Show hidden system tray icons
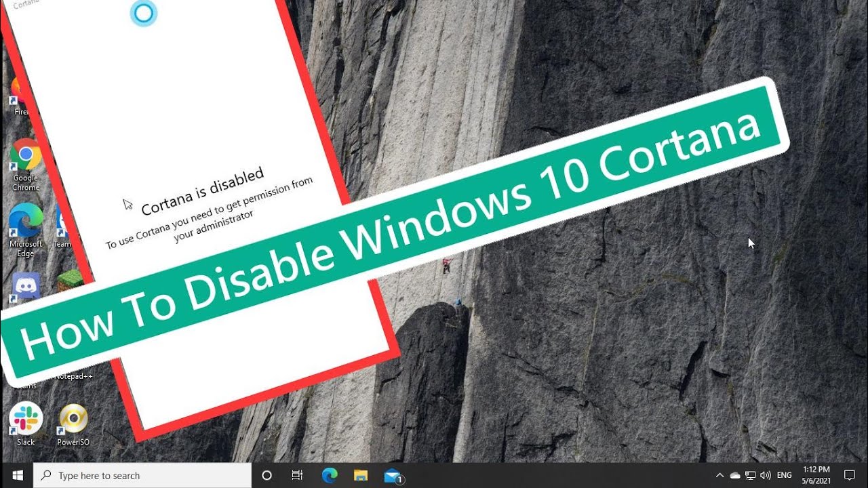 point(719,476)
